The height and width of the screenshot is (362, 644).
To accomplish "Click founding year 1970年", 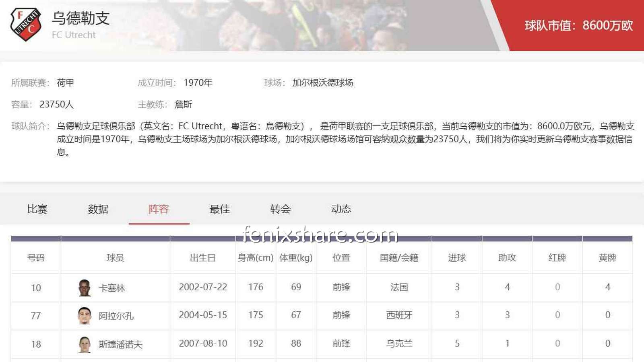I will coord(198,82).
